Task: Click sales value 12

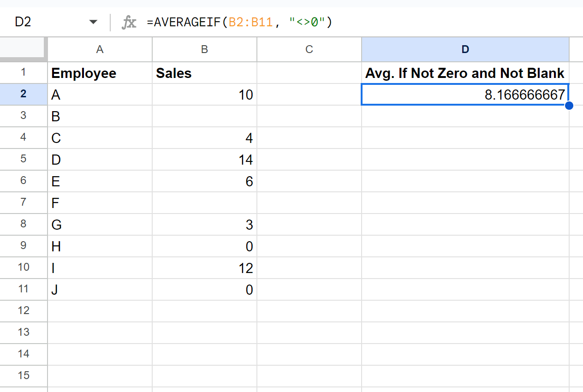Action: (x=204, y=268)
